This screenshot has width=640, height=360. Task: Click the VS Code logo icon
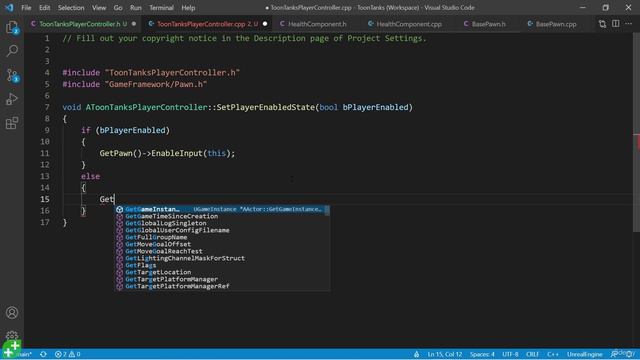point(9,7)
